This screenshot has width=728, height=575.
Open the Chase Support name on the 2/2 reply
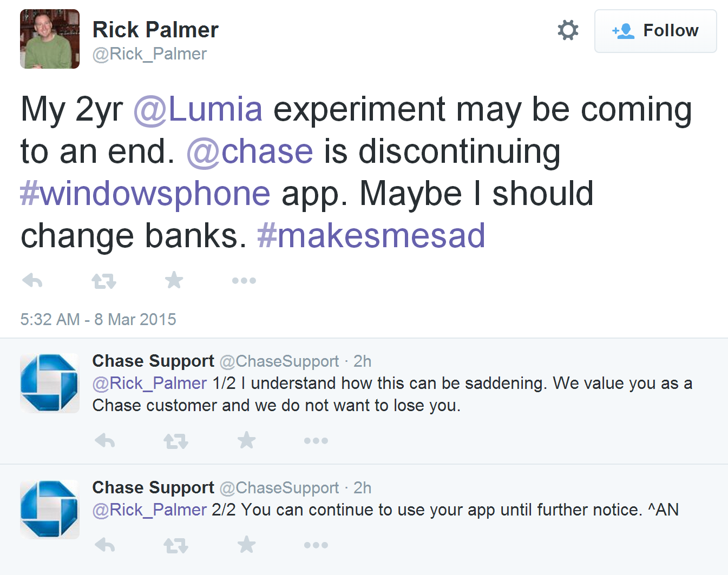click(153, 487)
